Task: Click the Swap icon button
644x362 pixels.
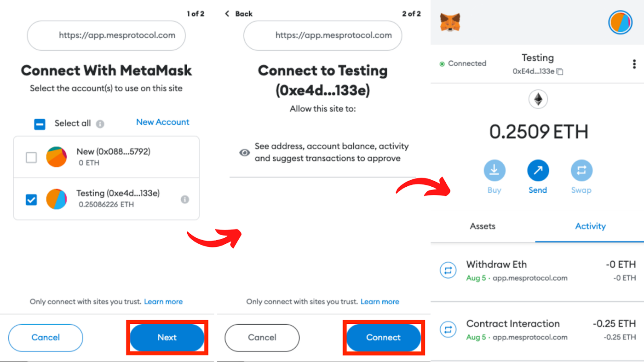Action: coord(581,171)
